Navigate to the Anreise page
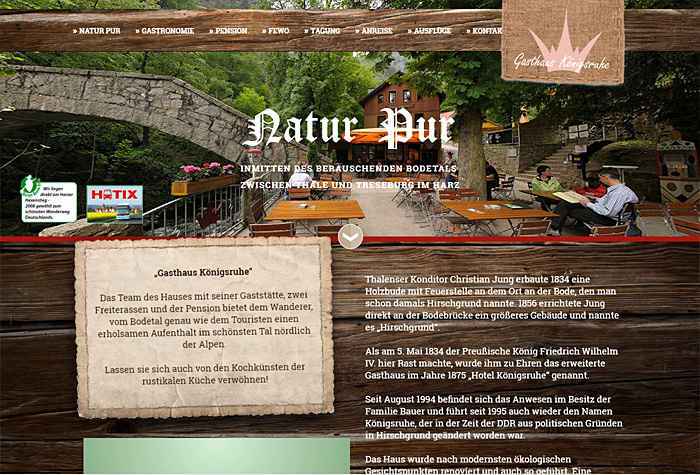This screenshot has width=700, height=475. pyautogui.click(x=374, y=31)
